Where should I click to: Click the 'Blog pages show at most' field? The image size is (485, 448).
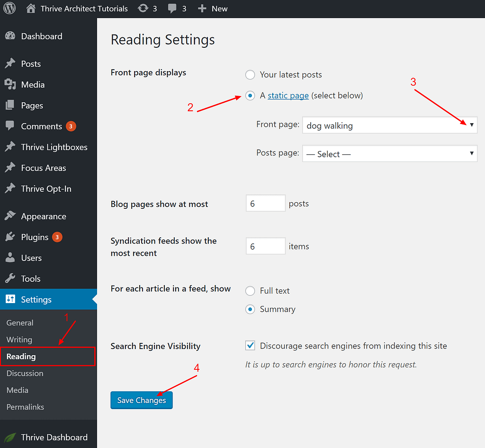pos(265,203)
